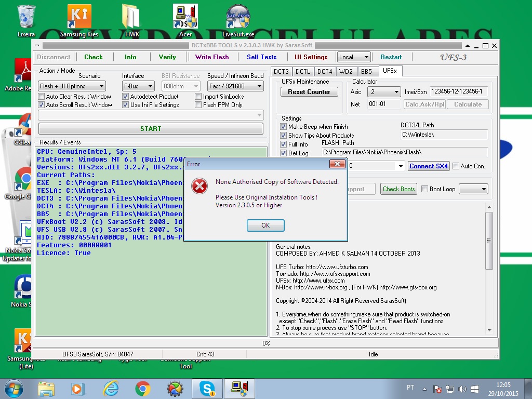Click the 0% progress bar
The image size is (532, 399).
tap(265, 343)
